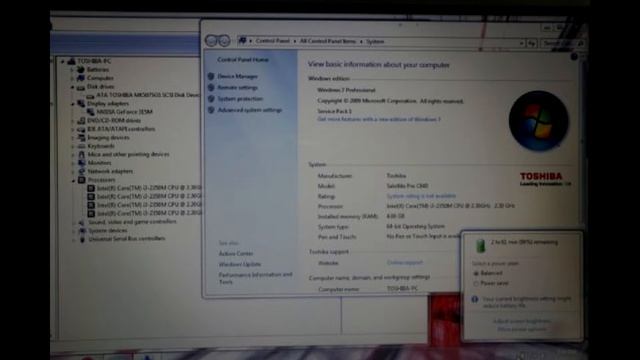Expand Batteries node in Device Manager
The height and width of the screenshot is (360, 640).
72,70
